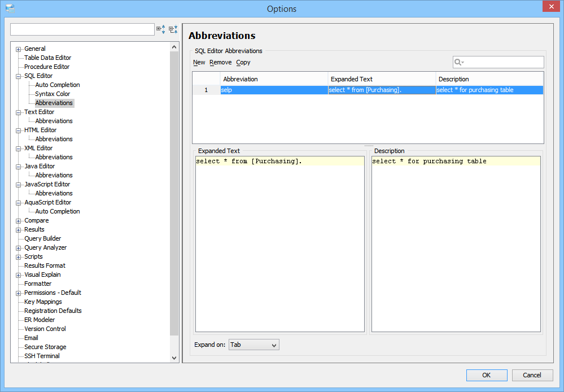Select Abbreviations under XML Editor

[54, 157]
